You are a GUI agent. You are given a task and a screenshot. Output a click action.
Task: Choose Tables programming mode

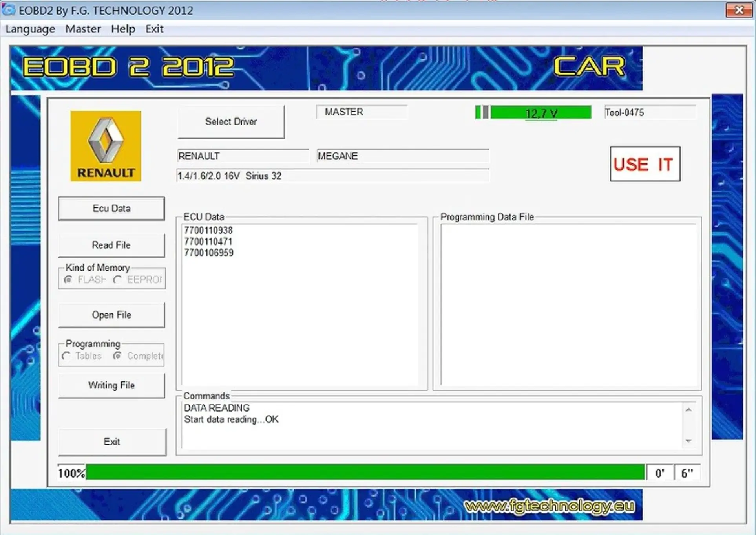point(67,356)
